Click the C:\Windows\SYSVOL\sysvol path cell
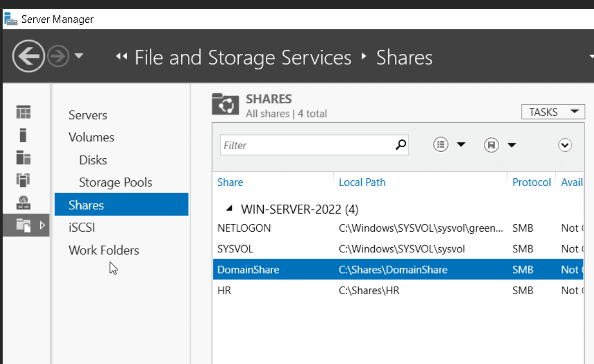The image size is (594, 364). 401,249
